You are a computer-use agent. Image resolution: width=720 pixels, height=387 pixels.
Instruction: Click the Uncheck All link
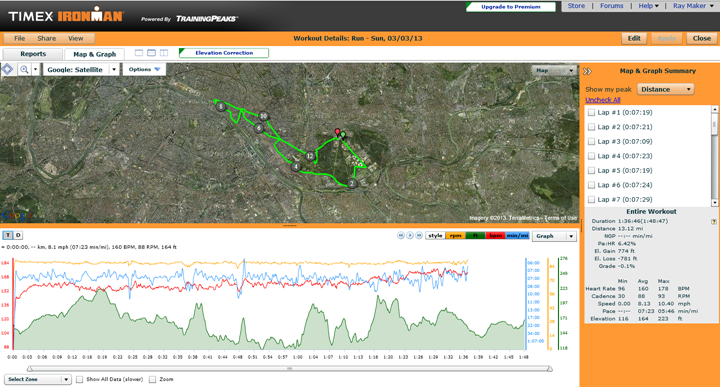(602, 100)
